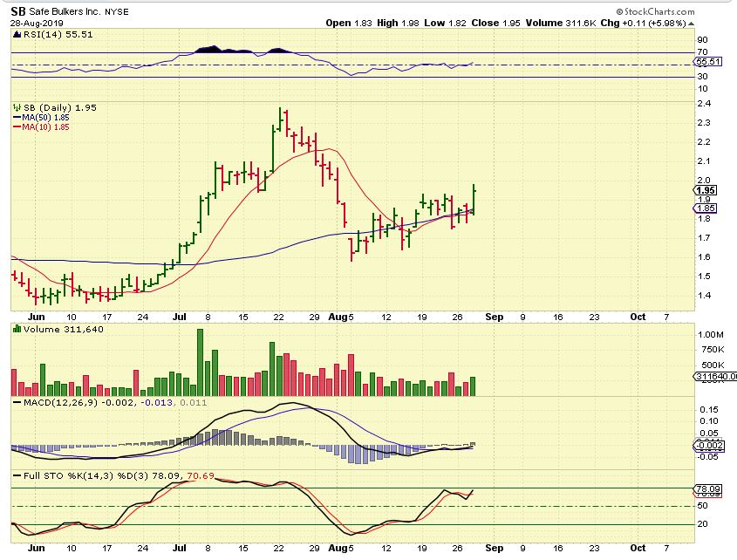
Task: Click the -0.013 MACD signal value
Action: click(x=156, y=403)
